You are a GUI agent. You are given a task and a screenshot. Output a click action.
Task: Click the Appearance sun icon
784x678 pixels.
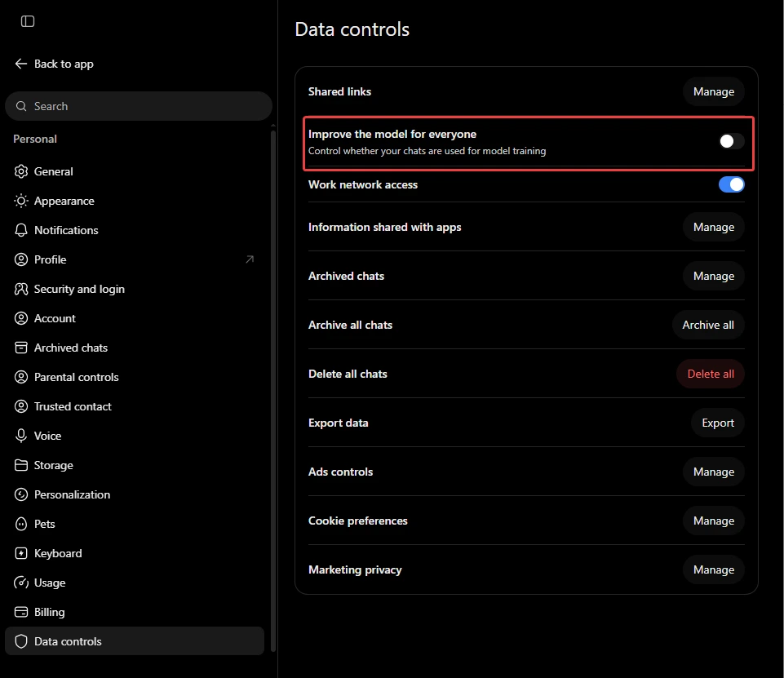[21, 201]
